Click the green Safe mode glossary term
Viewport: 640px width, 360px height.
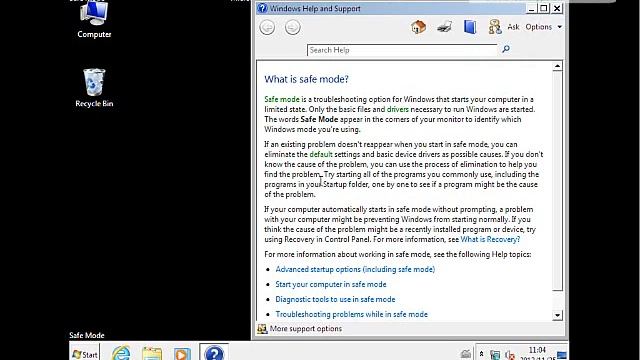282,99
